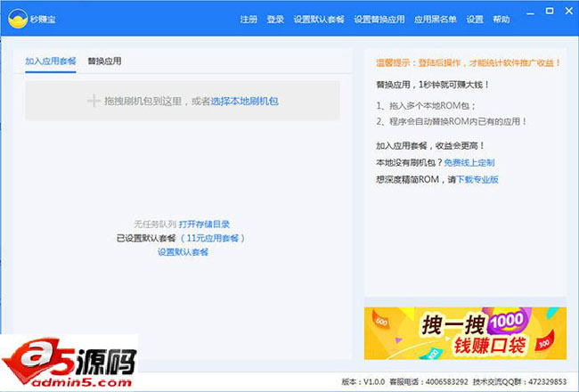Viewport: 579px width, 392px height.
Task: Click the 下载专业版 link
Action: click(x=477, y=180)
